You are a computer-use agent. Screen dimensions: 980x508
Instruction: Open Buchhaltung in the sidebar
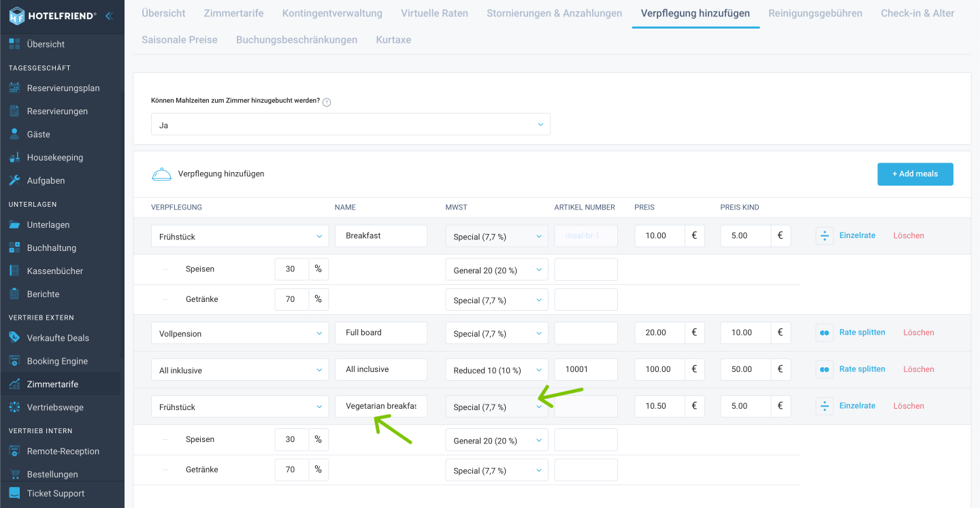[51, 248]
